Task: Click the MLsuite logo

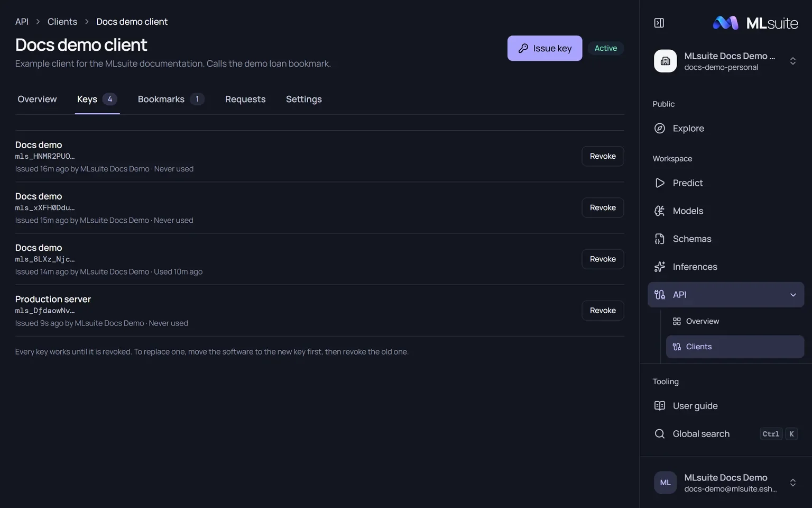Action: tap(755, 23)
